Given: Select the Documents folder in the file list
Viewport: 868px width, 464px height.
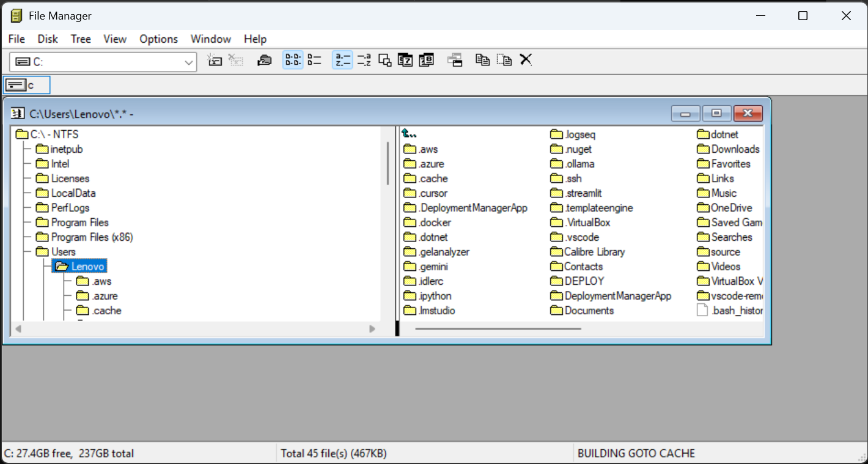Looking at the screenshot, I should point(587,310).
